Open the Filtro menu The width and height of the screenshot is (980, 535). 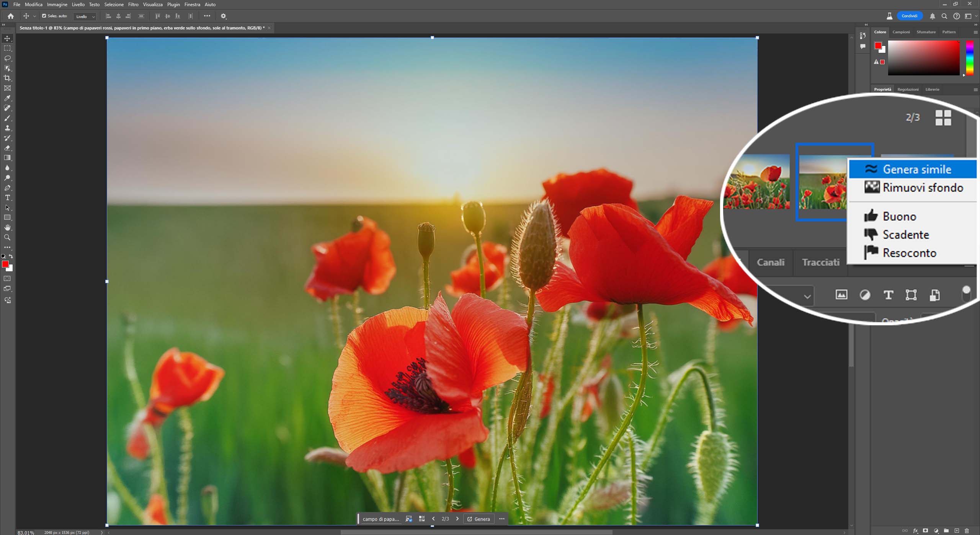[x=133, y=5]
